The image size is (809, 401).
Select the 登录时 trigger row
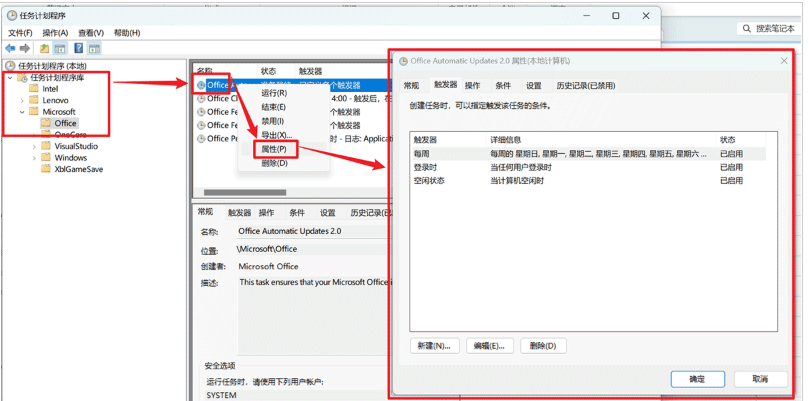click(587, 167)
